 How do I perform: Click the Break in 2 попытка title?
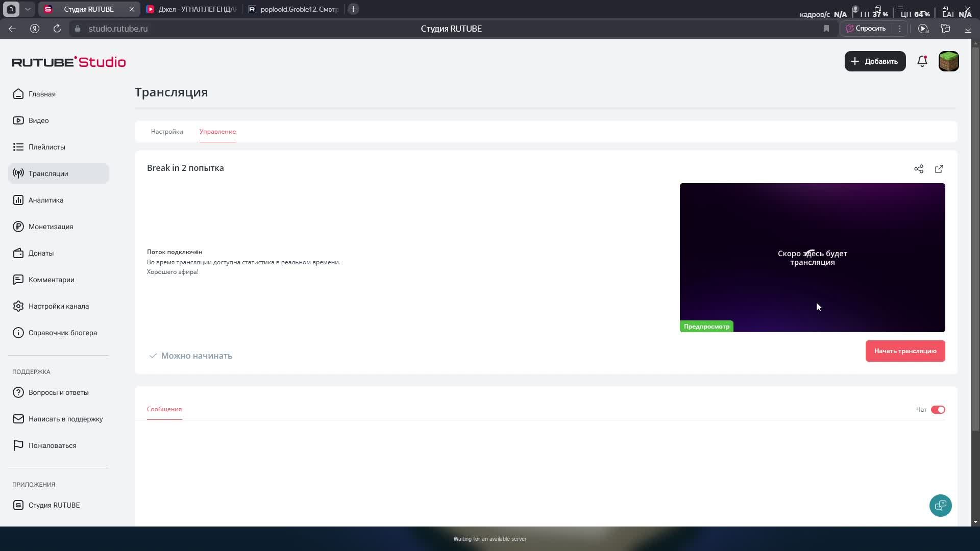point(185,168)
